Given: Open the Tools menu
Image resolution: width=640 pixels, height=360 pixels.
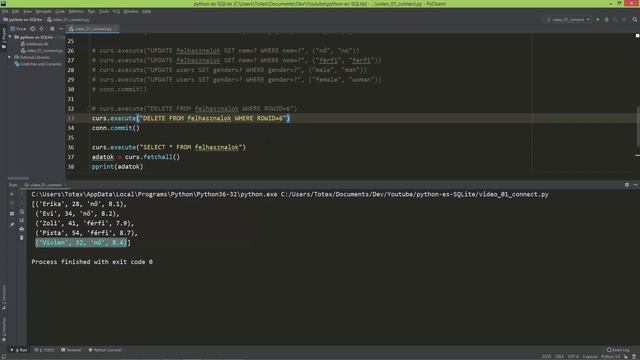Looking at the screenshot, I should click(x=104, y=11).
